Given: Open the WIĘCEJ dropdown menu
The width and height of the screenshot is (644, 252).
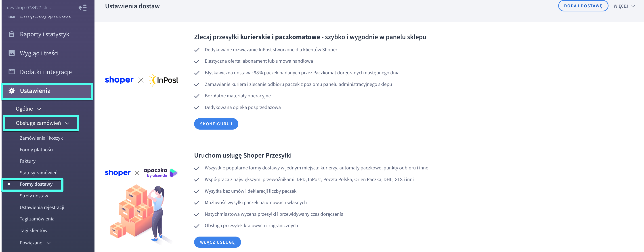Looking at the screenshot, I should click(x=625, y=6).
